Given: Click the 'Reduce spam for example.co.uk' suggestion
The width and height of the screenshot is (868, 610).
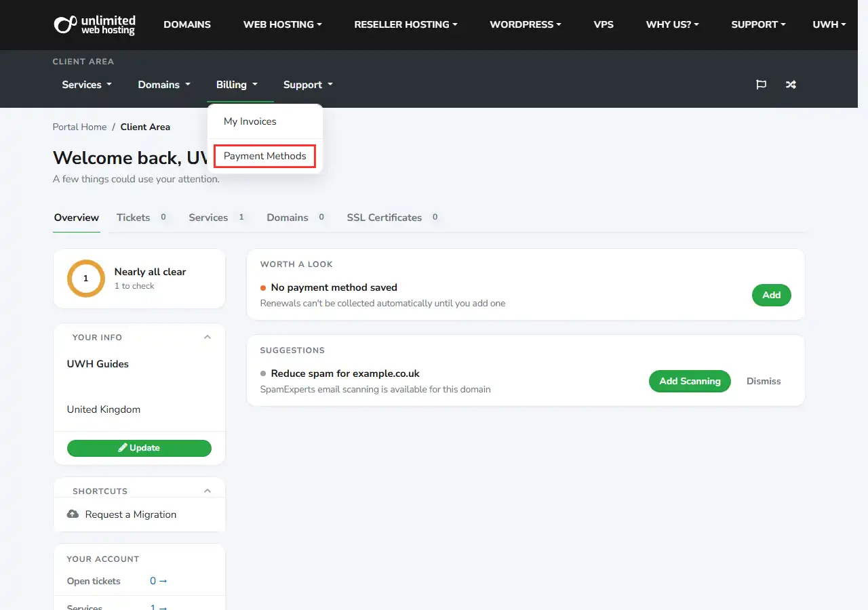Looking at the screenshot, I should coord(345,373).
